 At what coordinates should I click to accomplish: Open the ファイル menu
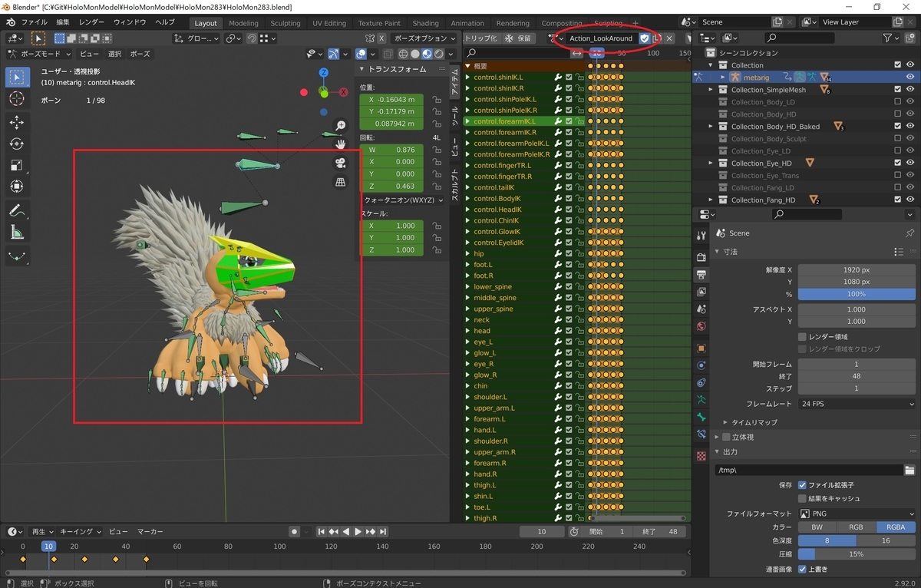point(34,22)
